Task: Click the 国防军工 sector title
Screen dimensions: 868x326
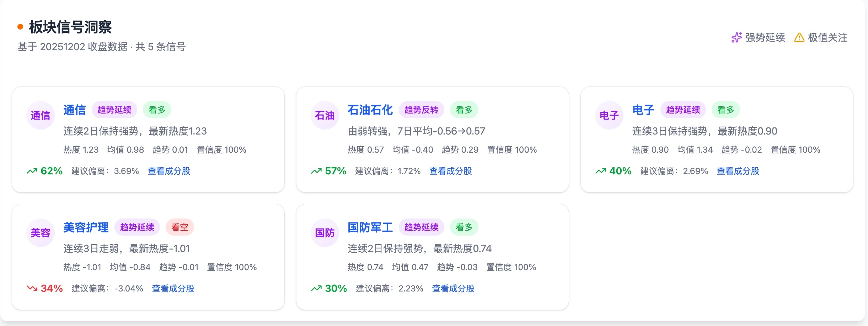Action: [370, 227]
